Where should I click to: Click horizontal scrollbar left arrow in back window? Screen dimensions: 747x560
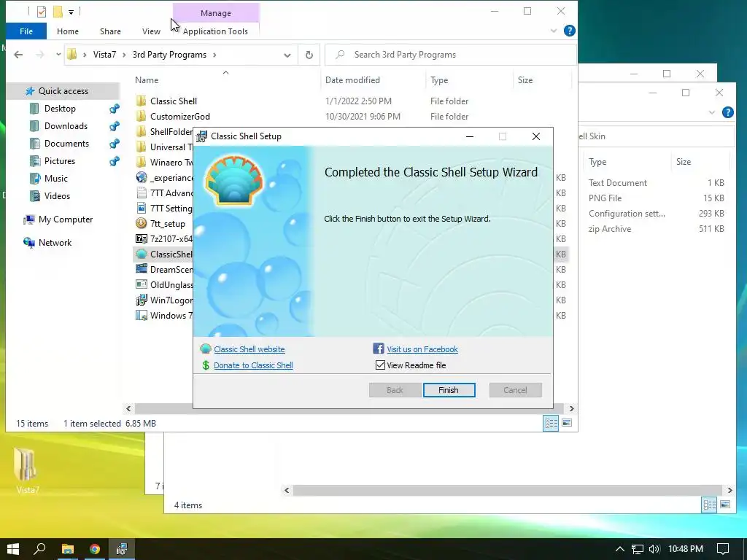click(287, 490)
